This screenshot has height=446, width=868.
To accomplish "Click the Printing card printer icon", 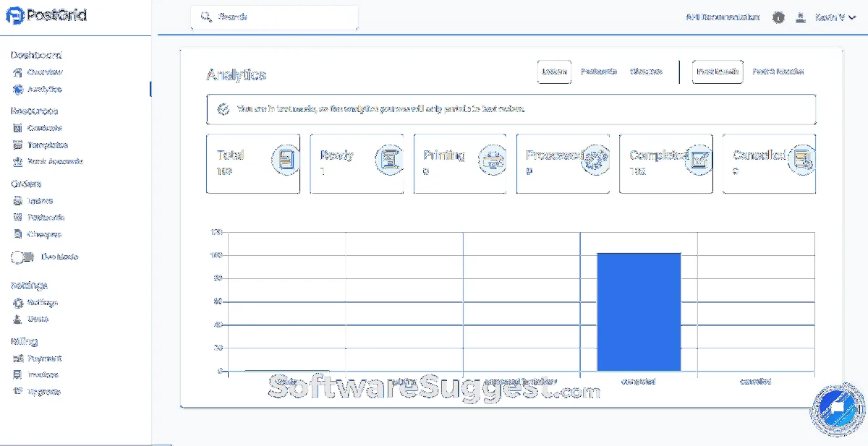I will [493, 159].
